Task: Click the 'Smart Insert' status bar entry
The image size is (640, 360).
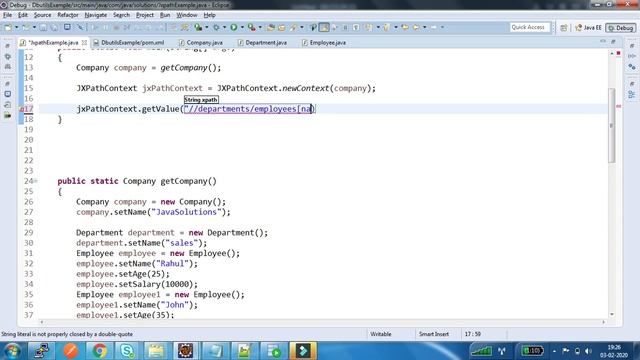Action: 433,334
